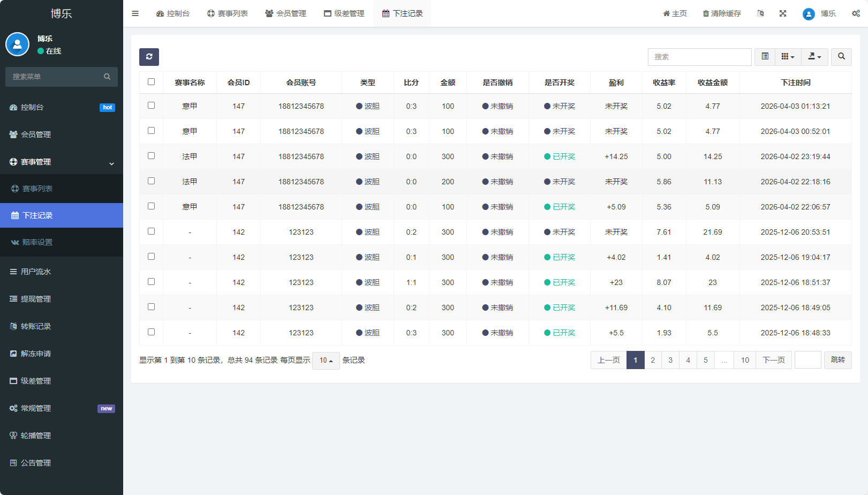Open 转账记录 in the sidebar
This screenshot has height=495, width=868.
click(62, 326)
